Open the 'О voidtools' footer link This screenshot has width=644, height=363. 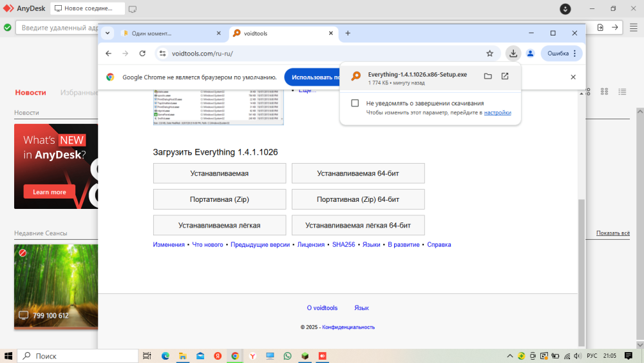tap(322, 308)
